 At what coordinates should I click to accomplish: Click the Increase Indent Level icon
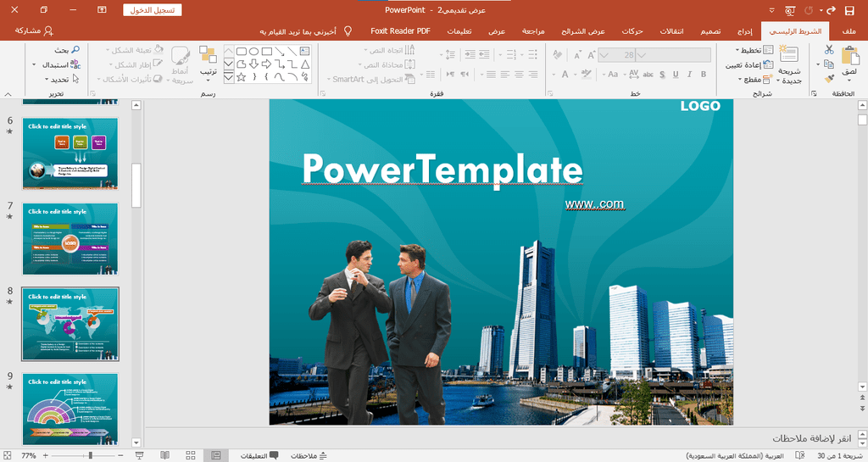coord(470,54)
